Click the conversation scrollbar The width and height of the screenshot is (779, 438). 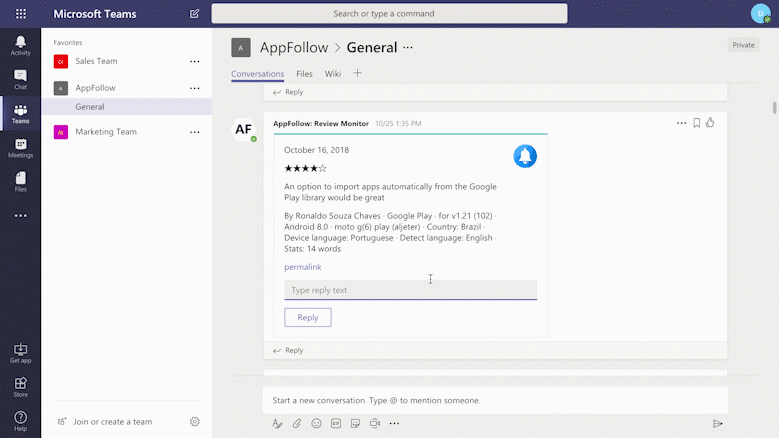point(774,108)
